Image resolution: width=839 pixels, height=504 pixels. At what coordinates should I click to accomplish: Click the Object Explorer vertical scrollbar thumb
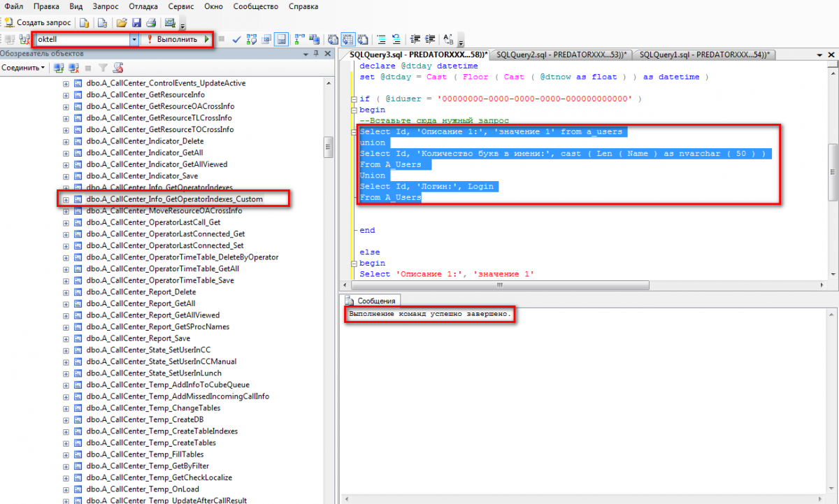click(327, 147)
